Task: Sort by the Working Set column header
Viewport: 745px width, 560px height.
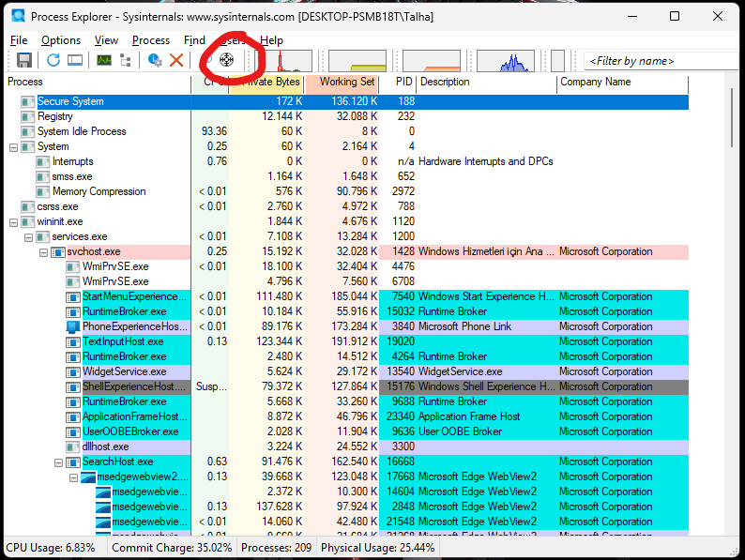Action: [342, 82]
